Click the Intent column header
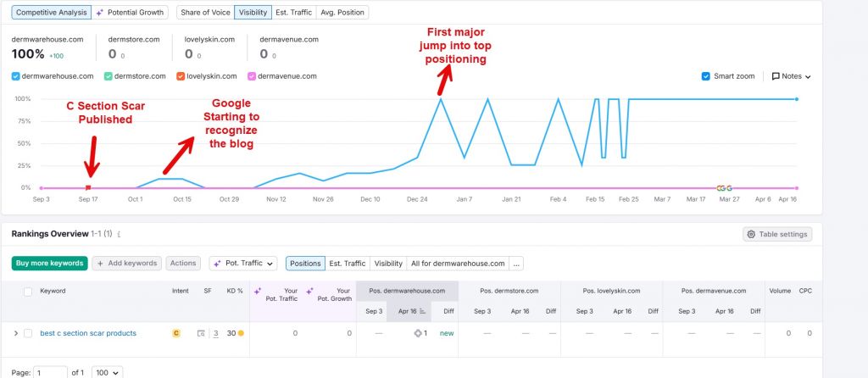This screenshot has width=868, height=378. tap(180, 291)
